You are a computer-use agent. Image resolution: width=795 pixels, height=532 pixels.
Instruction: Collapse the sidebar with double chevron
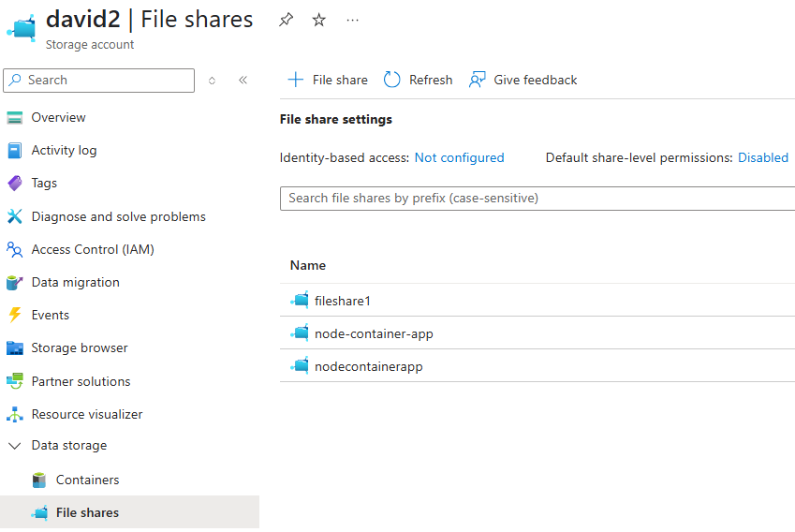tap(243, 81)
